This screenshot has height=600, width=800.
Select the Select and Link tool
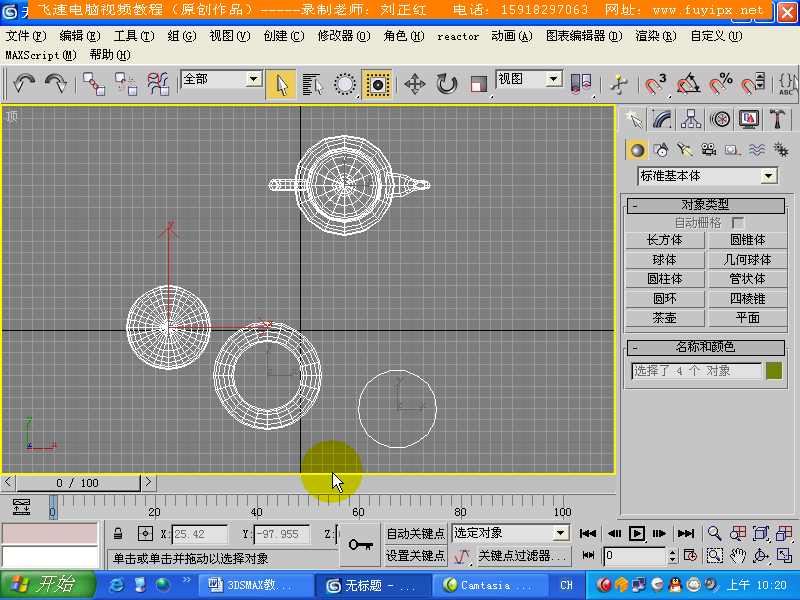pos(94,84)
